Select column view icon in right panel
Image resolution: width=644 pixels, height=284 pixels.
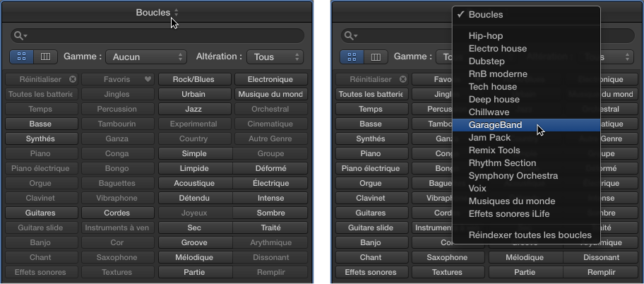376,57
